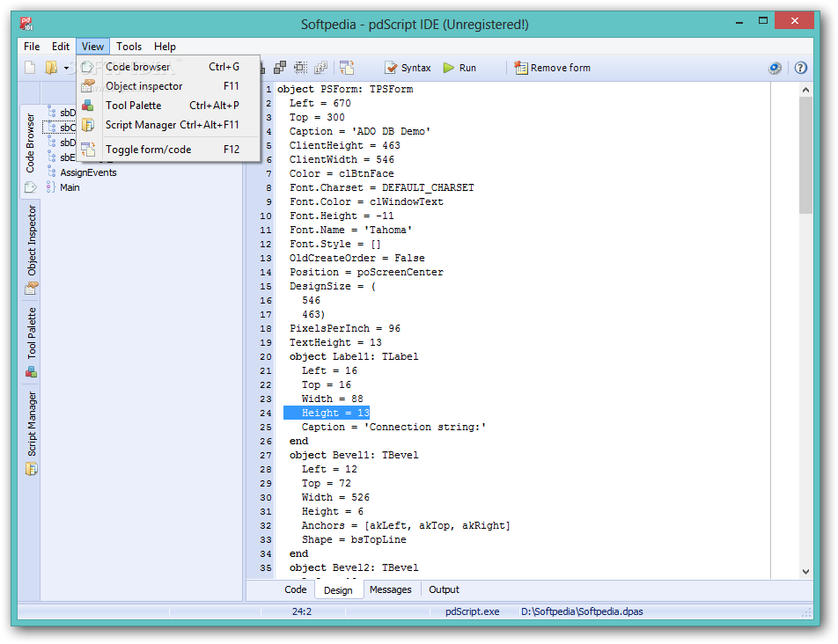Image resolution: width=838 pixels, height=644 pixels.
Task: Click the Code browser icon in View menu
Action: [x=88, y=67]
